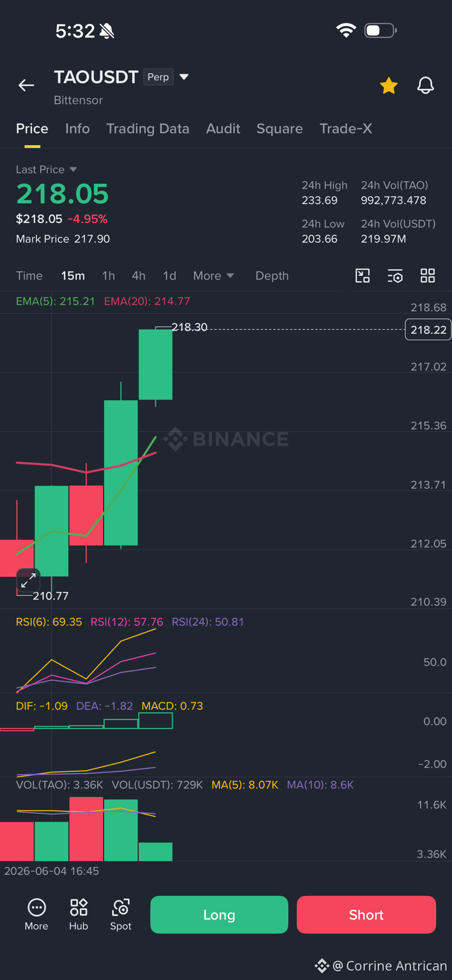
Task: Select the 4h chart interval
Action: (x=139, y=276)
